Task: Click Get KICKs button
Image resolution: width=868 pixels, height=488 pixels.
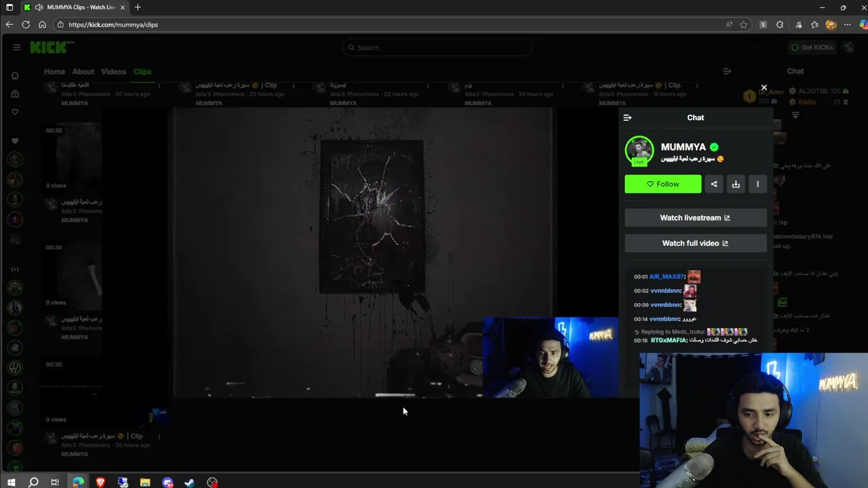Action: coord(812,47)
